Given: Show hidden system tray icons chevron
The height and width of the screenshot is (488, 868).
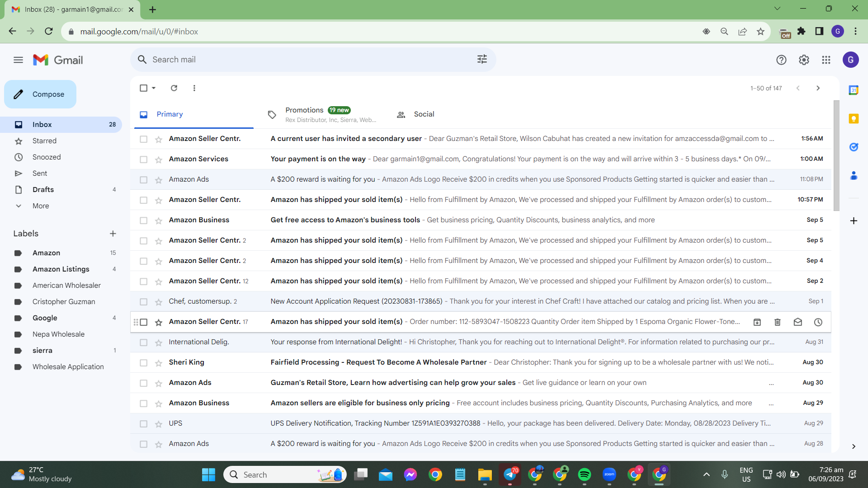Looking at the screenshot, I should coord(706,474).
